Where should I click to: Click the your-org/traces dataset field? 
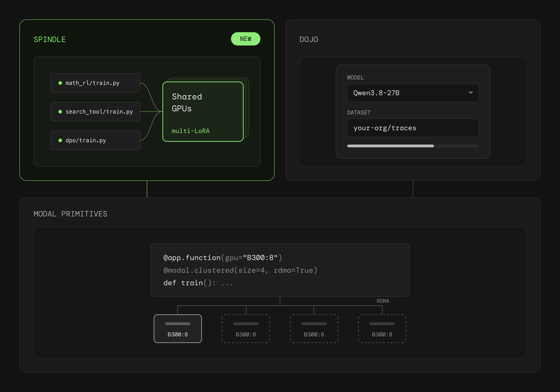pyautogui.click(x=413, y=128)
